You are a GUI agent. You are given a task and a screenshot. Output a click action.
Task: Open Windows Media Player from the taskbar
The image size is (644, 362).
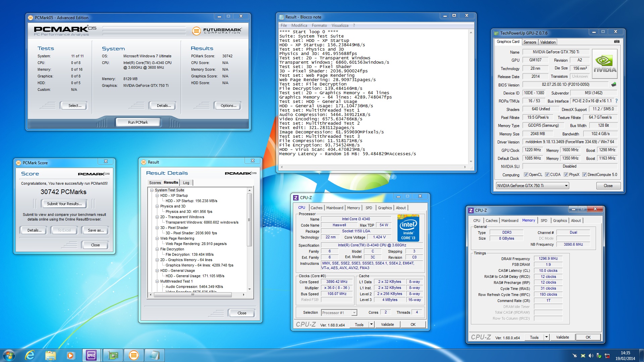tap(70, 355)
